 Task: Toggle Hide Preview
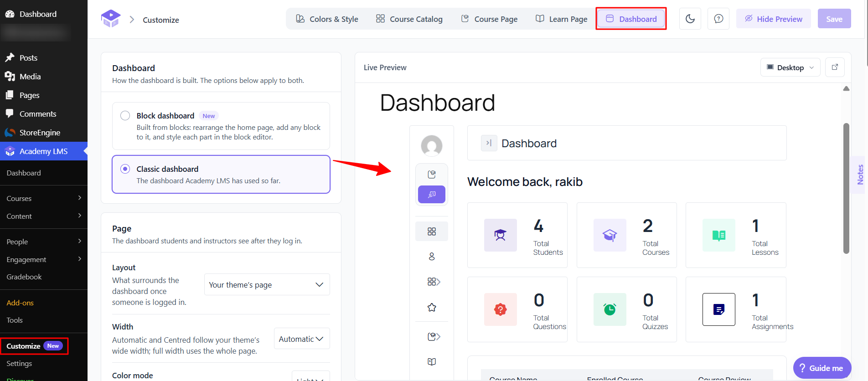pos(774,19)
